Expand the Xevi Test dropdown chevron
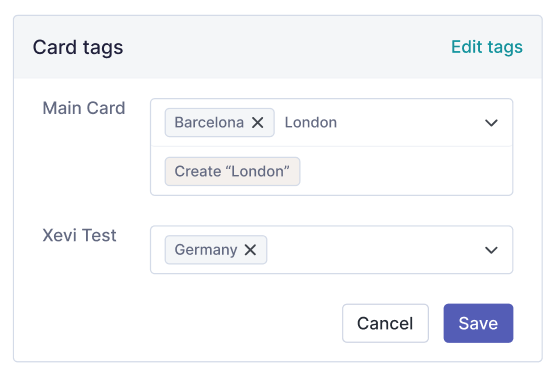Screen dimensions: 551x370 (x=491, y=250)
